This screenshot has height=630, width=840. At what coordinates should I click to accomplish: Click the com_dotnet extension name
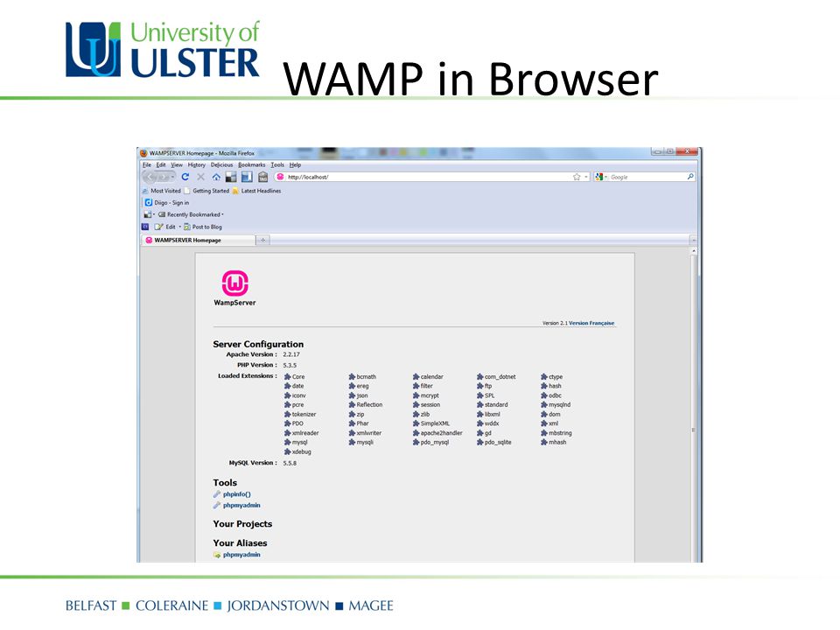(500, 377)
